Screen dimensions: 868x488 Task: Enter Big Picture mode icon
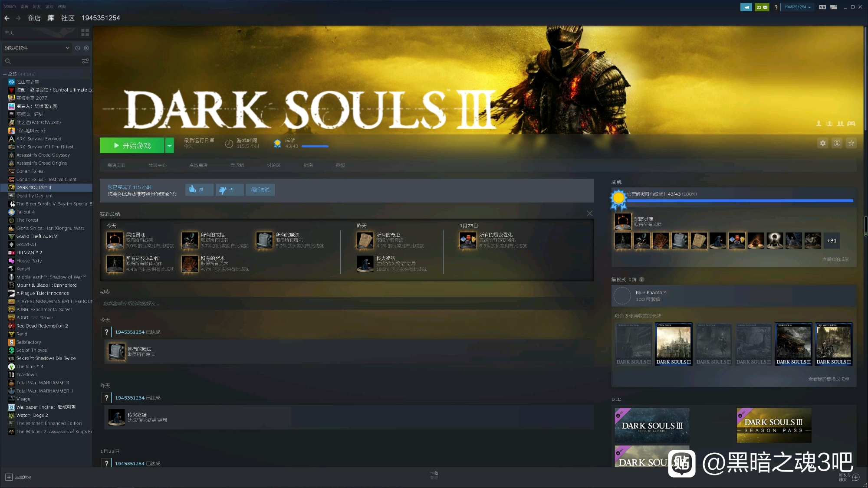[x=833, y=7]
